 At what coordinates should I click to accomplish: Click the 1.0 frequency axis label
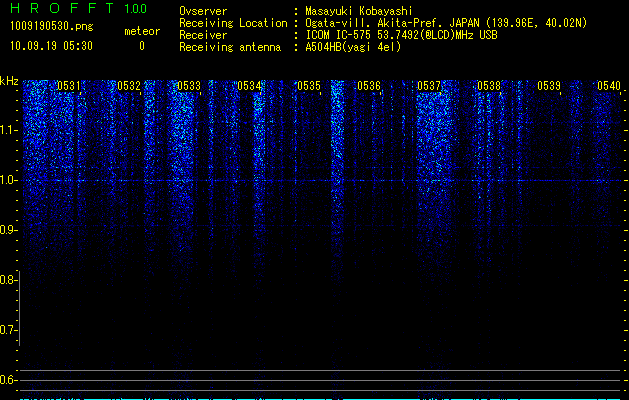[x=8, y=180]
